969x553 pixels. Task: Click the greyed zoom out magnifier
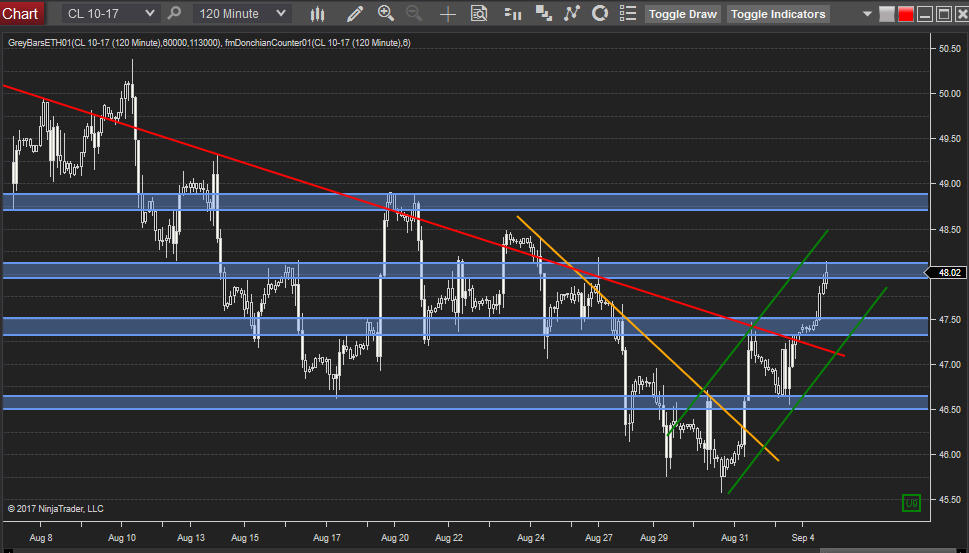(413, 13)
